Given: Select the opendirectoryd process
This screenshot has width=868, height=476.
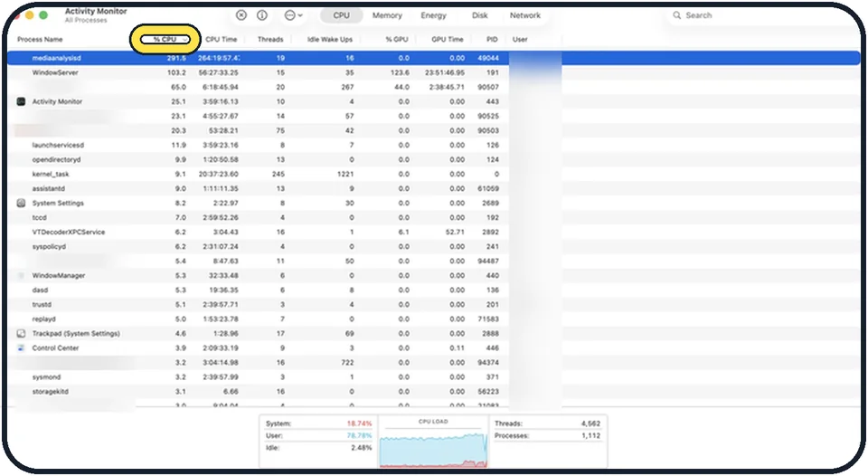Looking at the screenshot, I should 433,159.
